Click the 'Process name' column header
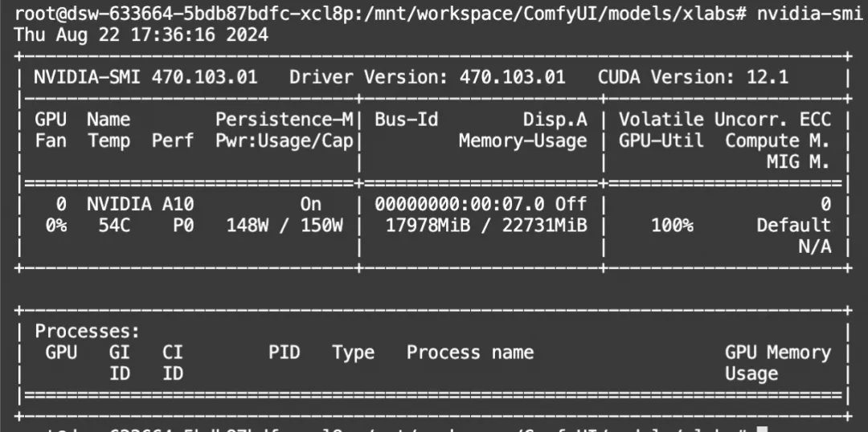This screenshot has height=432, width=868. [x=470, y=353]
